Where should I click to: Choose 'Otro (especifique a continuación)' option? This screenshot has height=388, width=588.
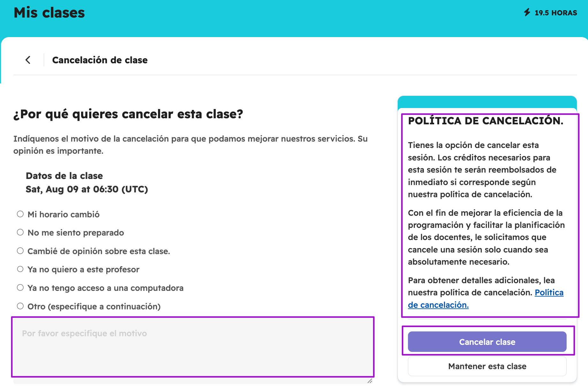coord(20,306)
